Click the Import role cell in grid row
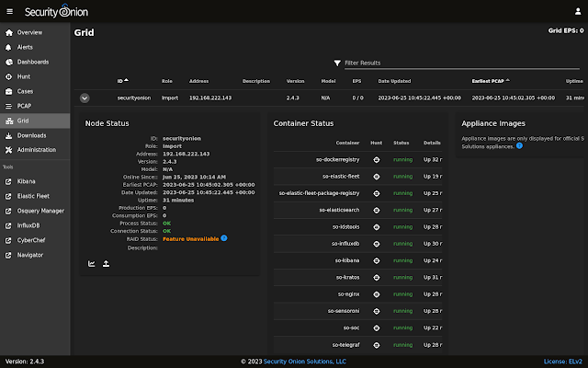This screenshot has width=588, height=368. [x=170, y=98]
